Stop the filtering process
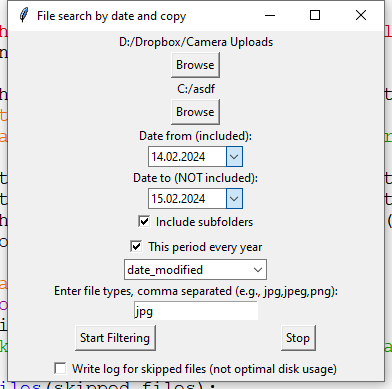 tap(298, 338)
